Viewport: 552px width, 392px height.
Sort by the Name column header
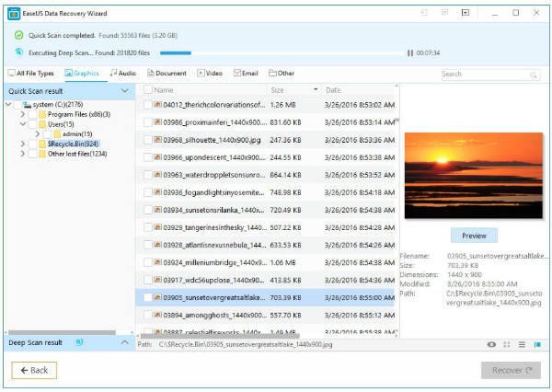(164, 90)
